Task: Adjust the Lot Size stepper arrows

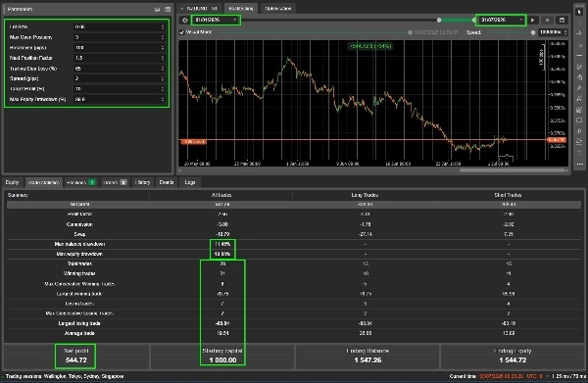Action: (x=163, y=27)
